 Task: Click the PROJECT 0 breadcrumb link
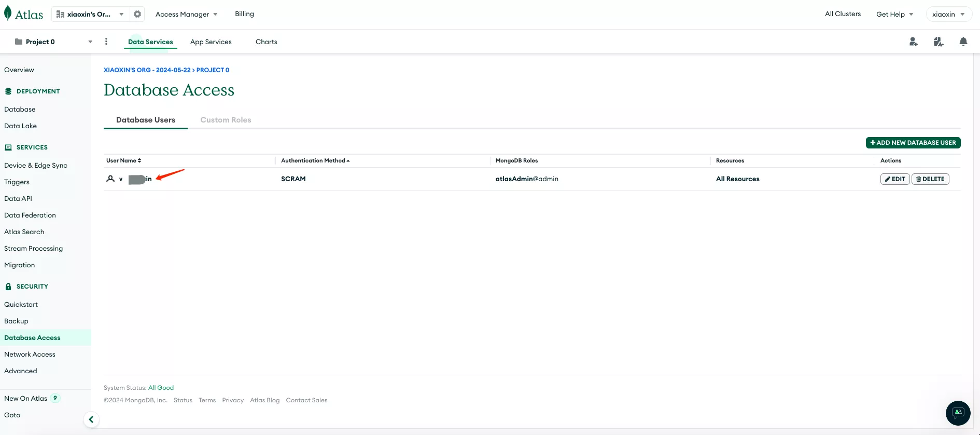[213, 70]
